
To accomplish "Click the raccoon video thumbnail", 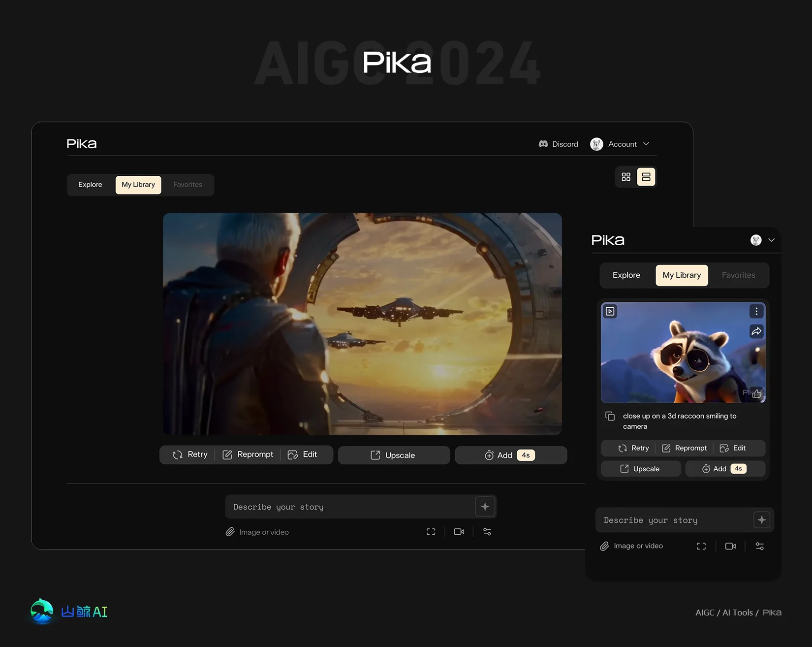I will (683, 353).
